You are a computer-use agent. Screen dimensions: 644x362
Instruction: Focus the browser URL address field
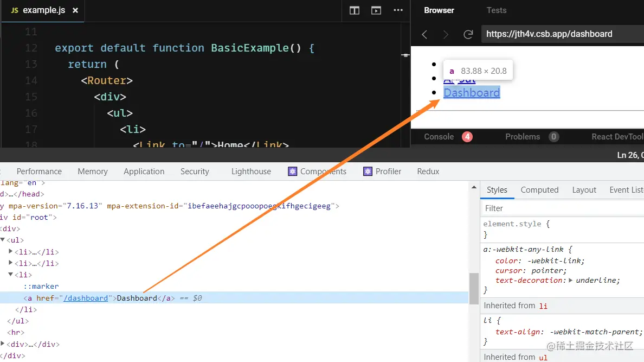tap(563, 34)
